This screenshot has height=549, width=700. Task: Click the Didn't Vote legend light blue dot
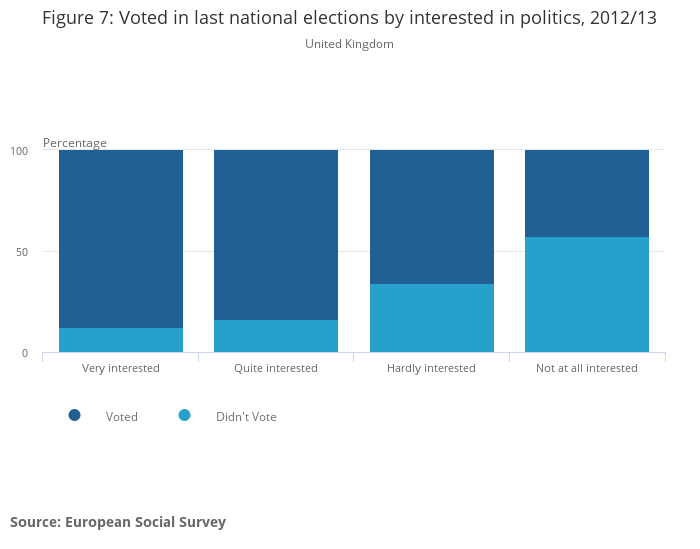click(x=184, y=415)
